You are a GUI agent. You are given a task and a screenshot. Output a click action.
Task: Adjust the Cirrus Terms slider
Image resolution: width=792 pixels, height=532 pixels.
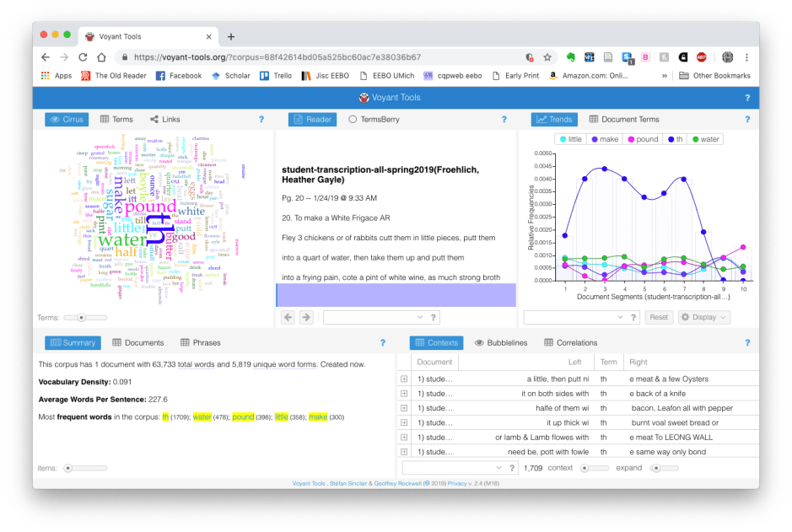click(x=81, y=318)
